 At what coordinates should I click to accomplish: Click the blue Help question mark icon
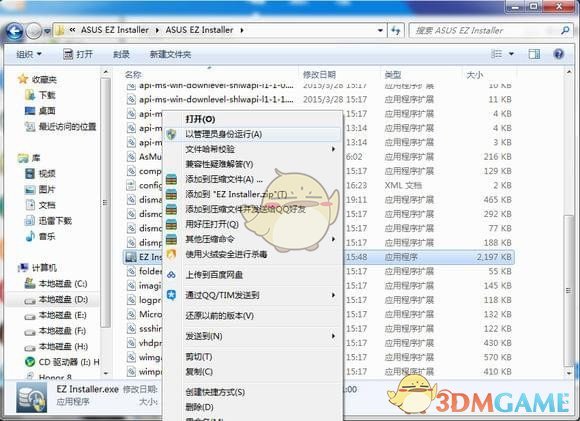click(559, 54)
